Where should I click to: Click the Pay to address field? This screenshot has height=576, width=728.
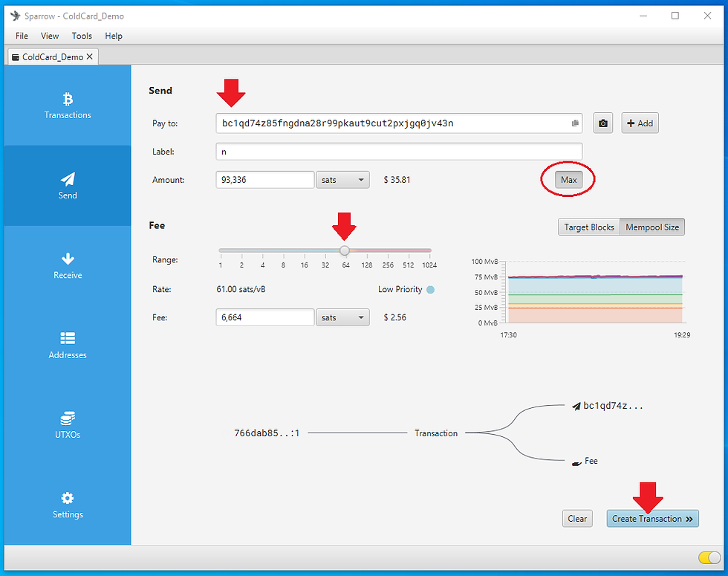pos(399,123)
